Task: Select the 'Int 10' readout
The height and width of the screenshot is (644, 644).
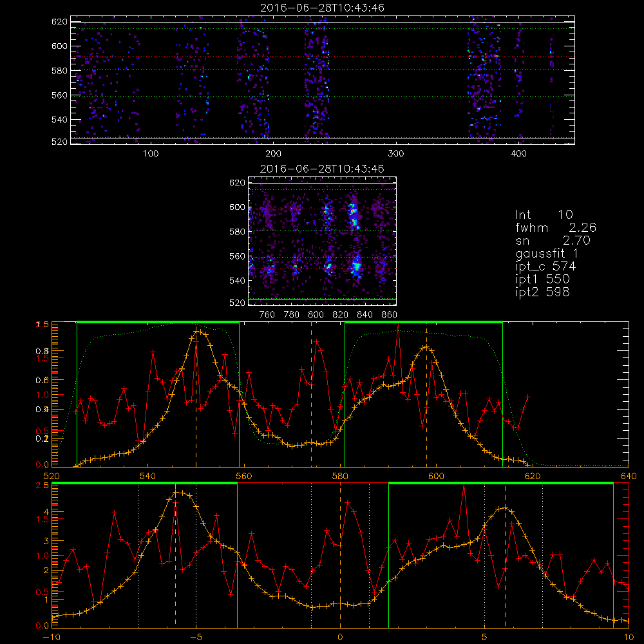Action: click(544, 215)
